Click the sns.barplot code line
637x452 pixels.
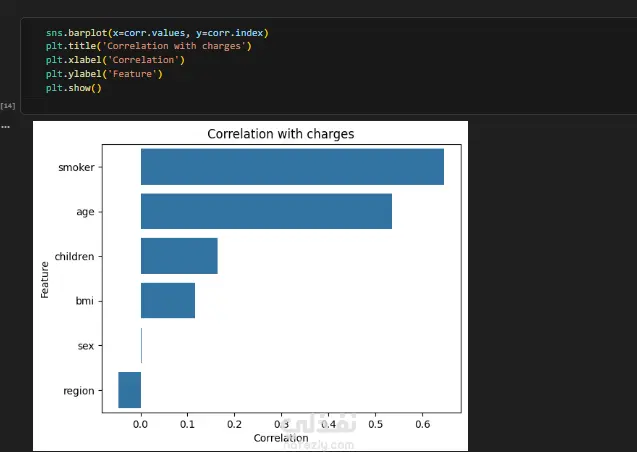tap(157, 32)
